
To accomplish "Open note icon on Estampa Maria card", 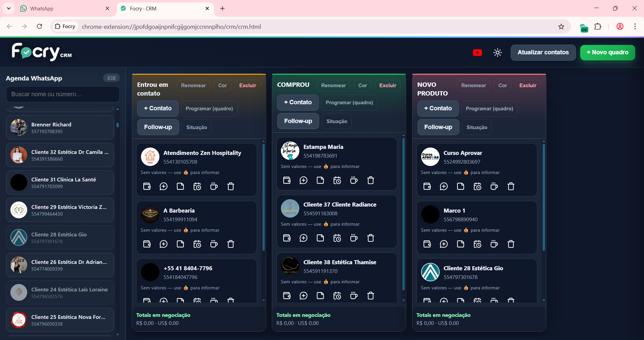I will [x=320, y=180].
